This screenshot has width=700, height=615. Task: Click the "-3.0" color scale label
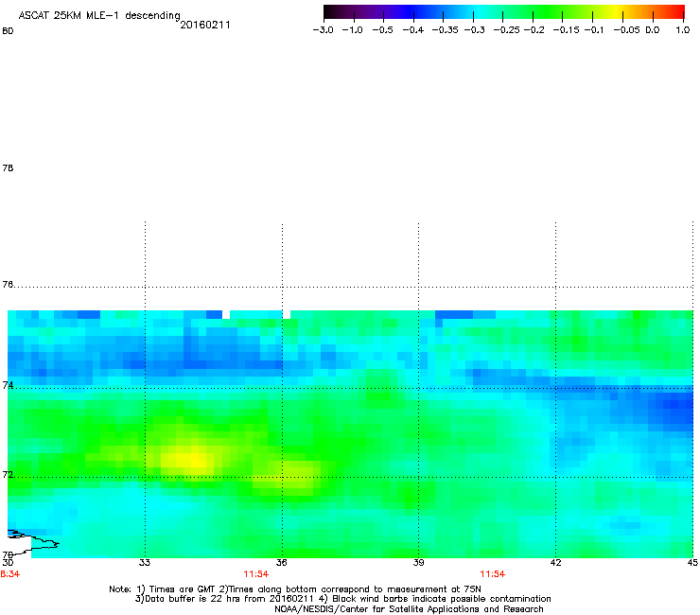tap(323, 30)
